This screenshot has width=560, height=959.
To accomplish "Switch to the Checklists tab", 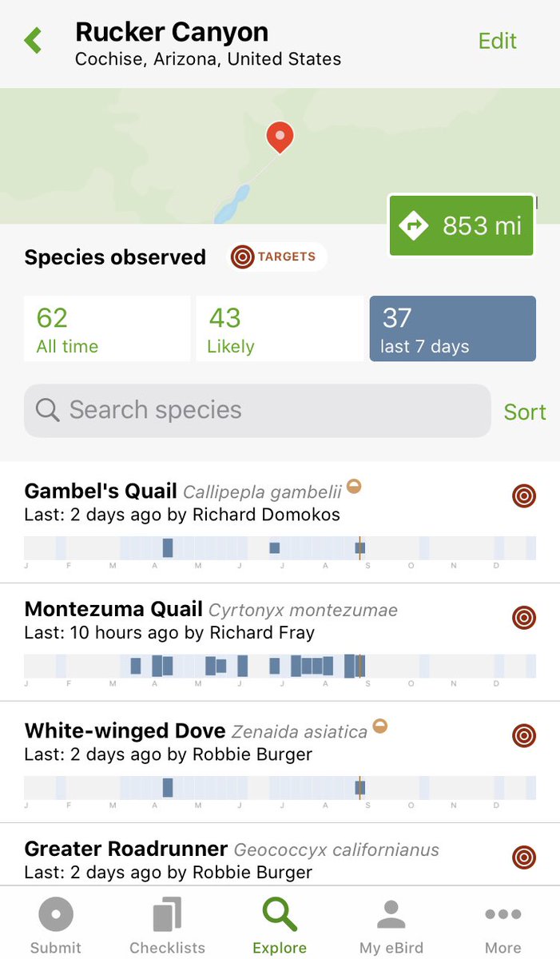I will (x=168, y=924).
